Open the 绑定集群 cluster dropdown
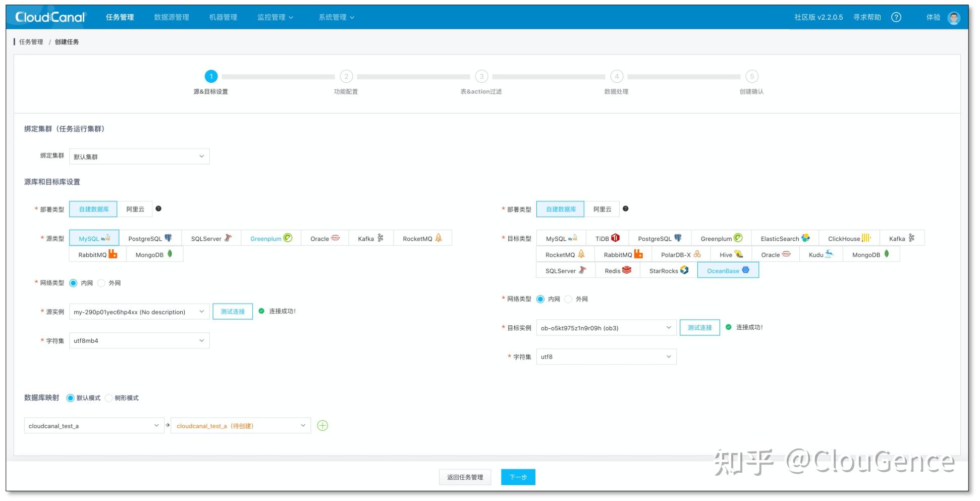The height and width of the screenshot is (501, 980). 139,156
